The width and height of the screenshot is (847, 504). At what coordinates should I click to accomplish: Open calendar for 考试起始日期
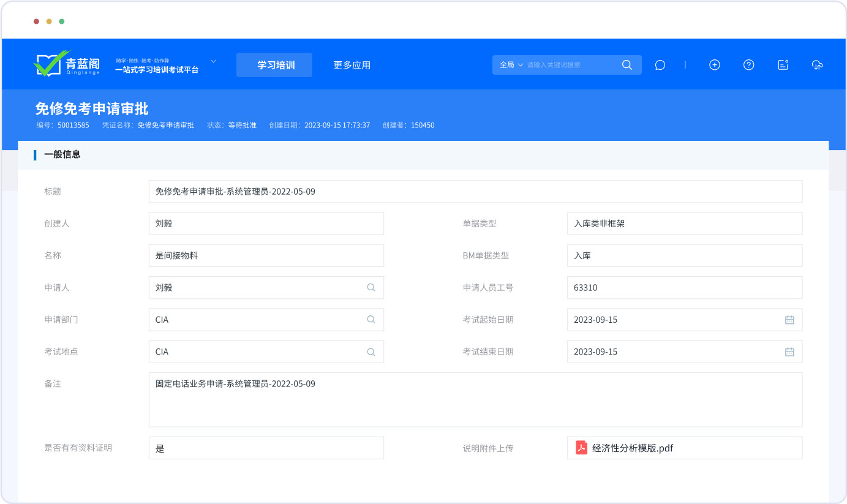tap(789, 320)
